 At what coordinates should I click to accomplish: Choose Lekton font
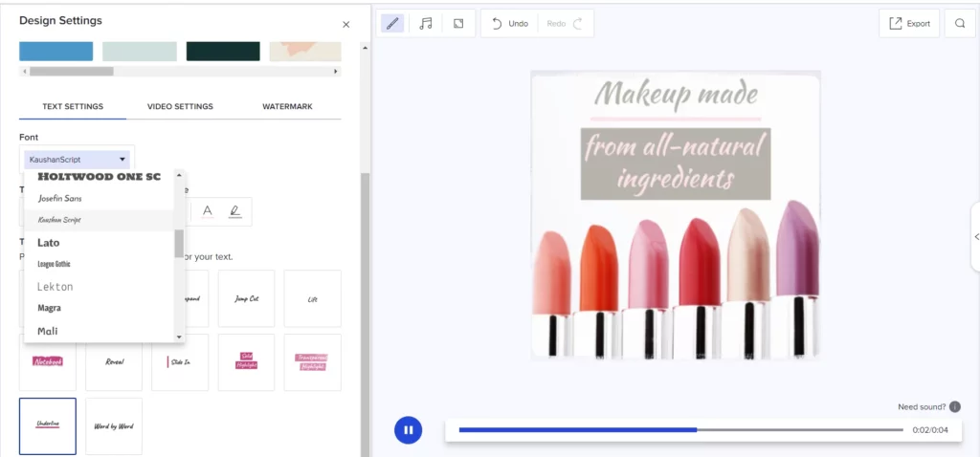[x=99, y=287]
